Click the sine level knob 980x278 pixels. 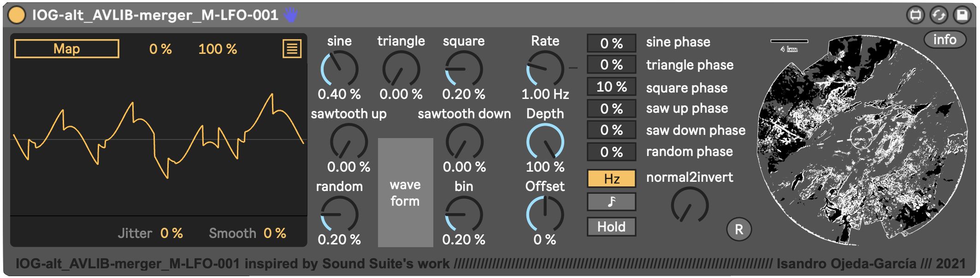(339, 69)
